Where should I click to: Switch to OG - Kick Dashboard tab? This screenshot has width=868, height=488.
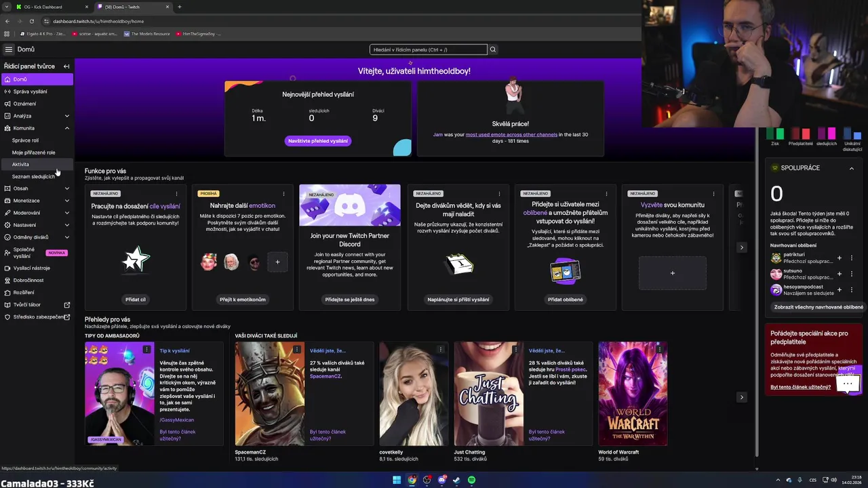pos(52,7)
